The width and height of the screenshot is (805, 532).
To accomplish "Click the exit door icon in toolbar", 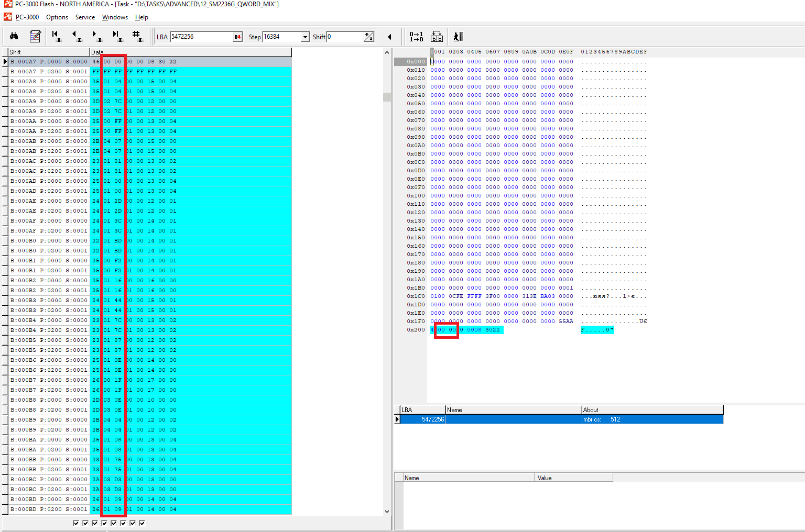I will coord(458,36).
